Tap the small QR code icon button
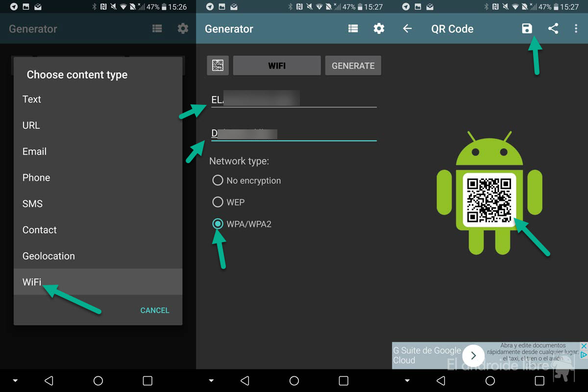588x392 pixels. coord(218,66)
